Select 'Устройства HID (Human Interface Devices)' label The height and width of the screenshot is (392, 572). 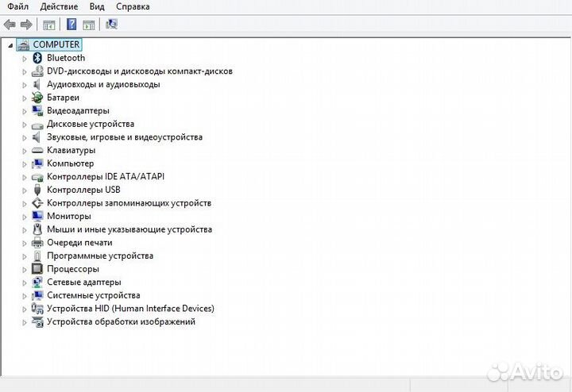click(130, 309)
